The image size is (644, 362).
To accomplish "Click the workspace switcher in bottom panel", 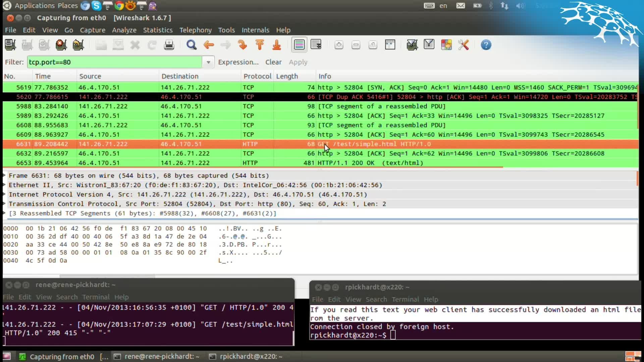I will 633,356.
